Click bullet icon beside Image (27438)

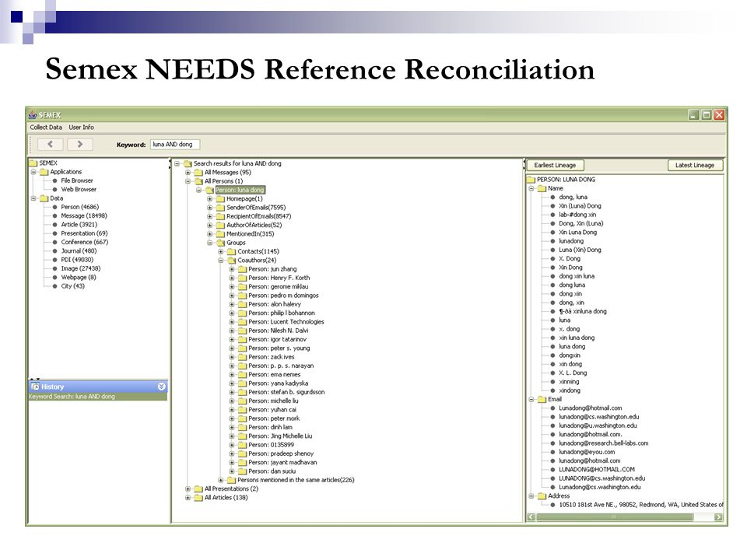(54, 268)
